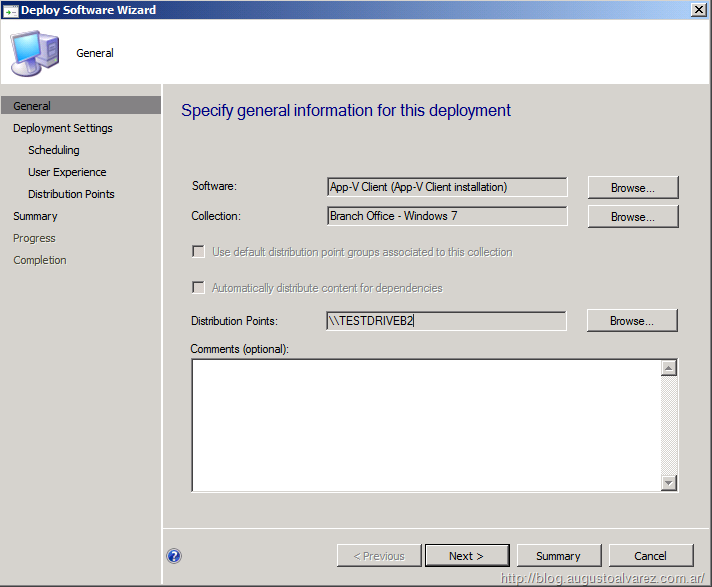This screenshot has height=587, width=712.
Task: Browse for Distribution Points
Action: pos(632,321)
